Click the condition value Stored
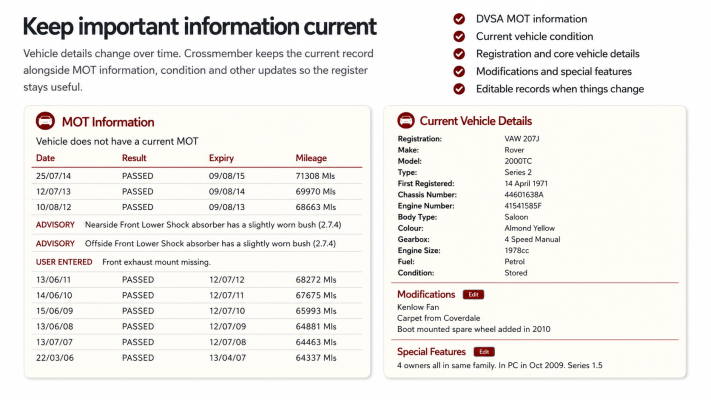Viewport: 711px width, 400px height. click(516, 273)
